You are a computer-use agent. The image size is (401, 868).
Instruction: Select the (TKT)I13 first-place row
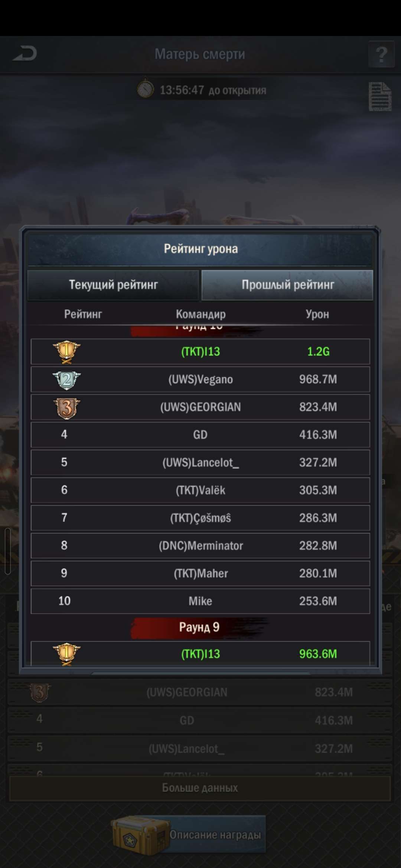pos(200,352)
